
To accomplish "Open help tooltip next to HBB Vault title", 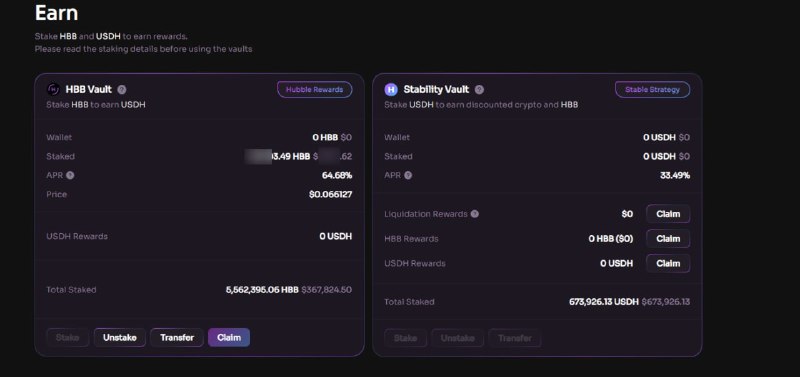I will coord(121,90).
